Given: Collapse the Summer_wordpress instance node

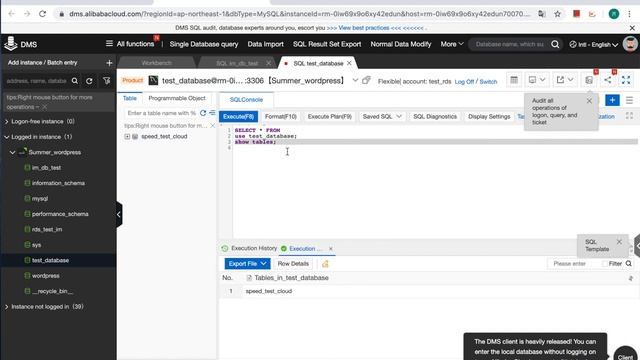Looking at the screenshot, I should pyautogui.click(x=12, y=152).
